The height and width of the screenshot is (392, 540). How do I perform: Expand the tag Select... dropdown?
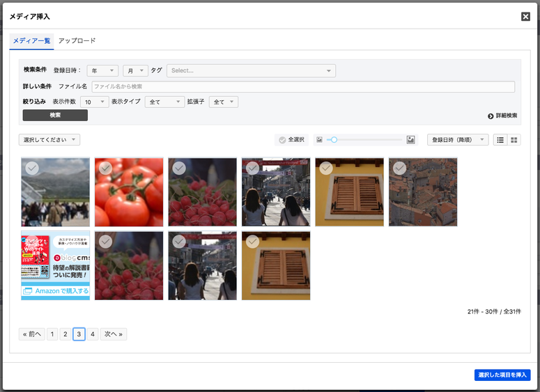251,70
